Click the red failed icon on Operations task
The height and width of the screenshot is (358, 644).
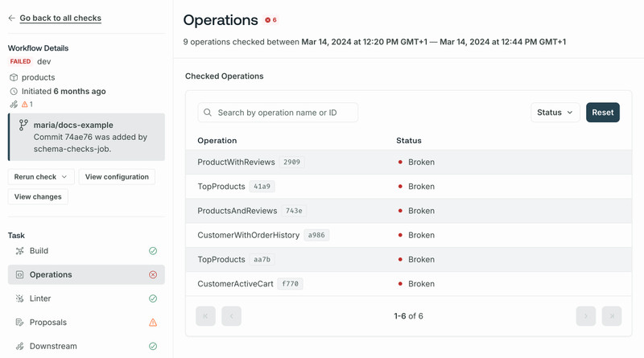coord(153,274)
